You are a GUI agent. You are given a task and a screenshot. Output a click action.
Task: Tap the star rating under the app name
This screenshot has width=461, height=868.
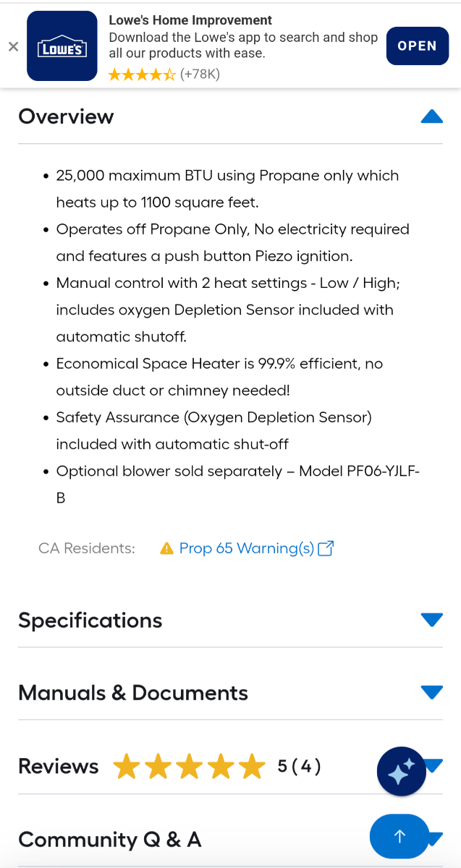tap(142, 74)
